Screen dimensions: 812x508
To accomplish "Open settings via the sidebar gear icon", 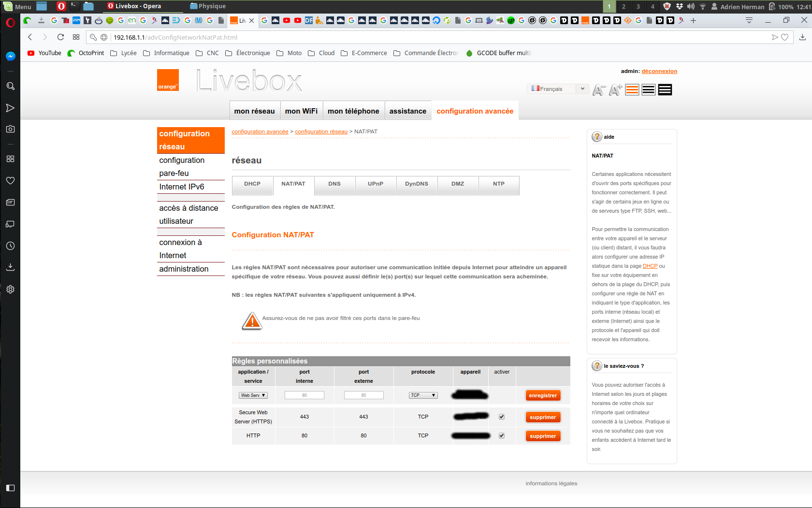I will [10, 289].
